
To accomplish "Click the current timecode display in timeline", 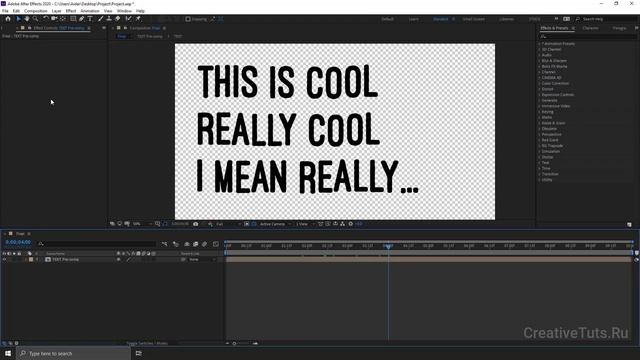I will (x=18, y=242).
